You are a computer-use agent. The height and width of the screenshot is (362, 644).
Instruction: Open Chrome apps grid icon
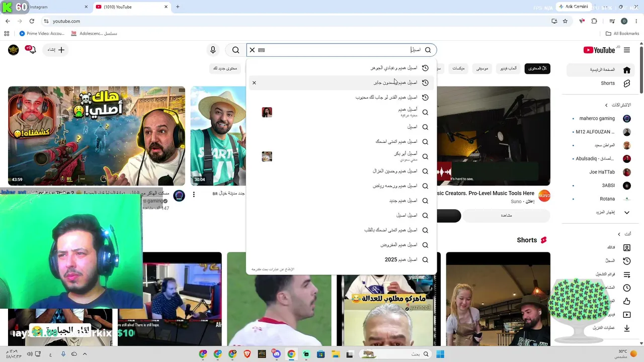7,34
